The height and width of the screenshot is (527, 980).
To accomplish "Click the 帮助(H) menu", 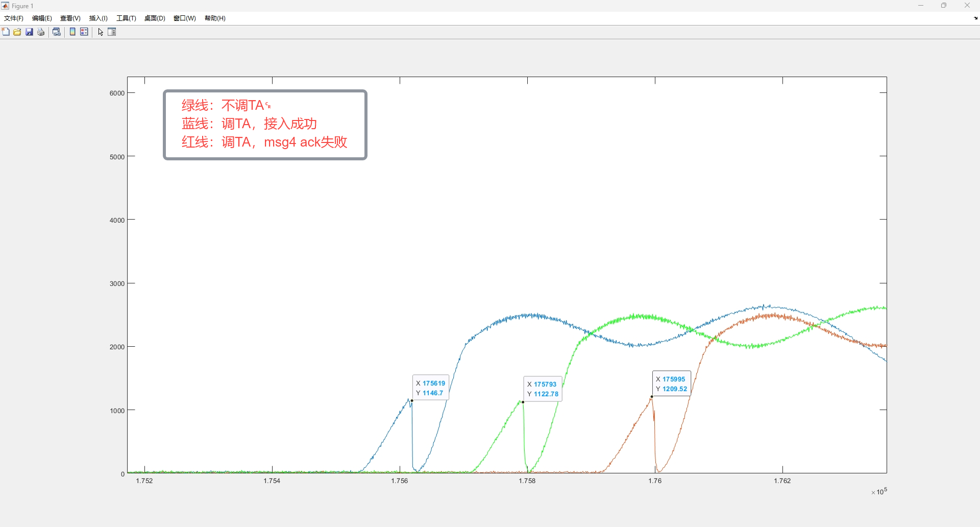I will [x=215, y=18].
